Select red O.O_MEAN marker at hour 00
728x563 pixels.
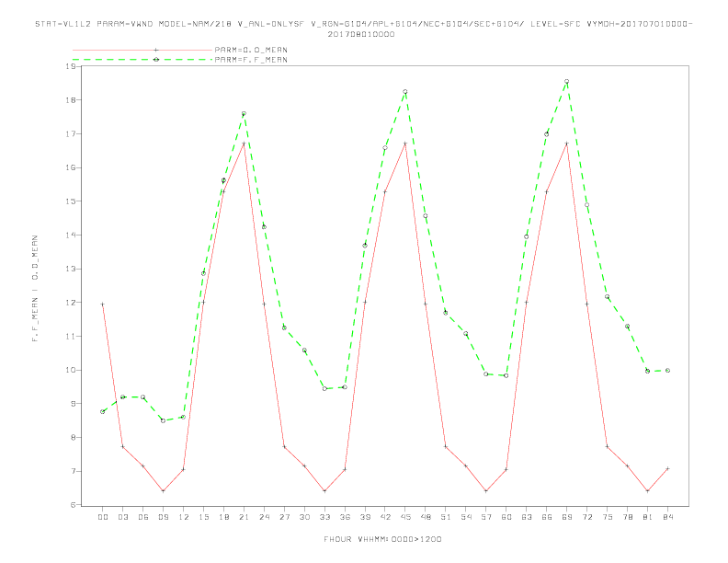click(103, 304)
